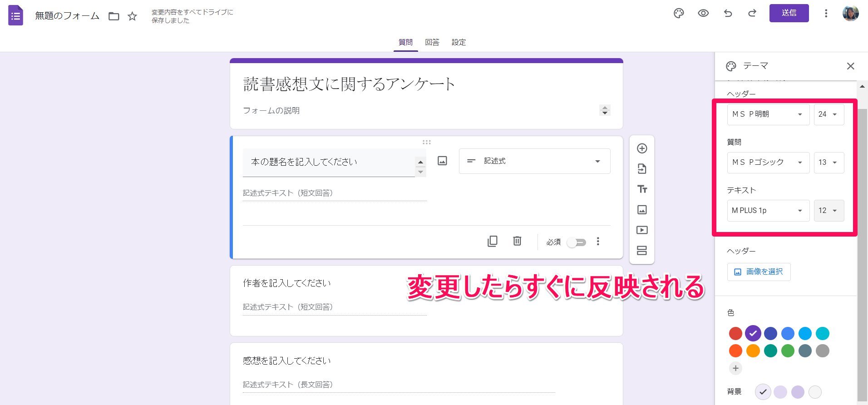Click the redo arrow icon

pyautogui.click(x=752, y=14)
